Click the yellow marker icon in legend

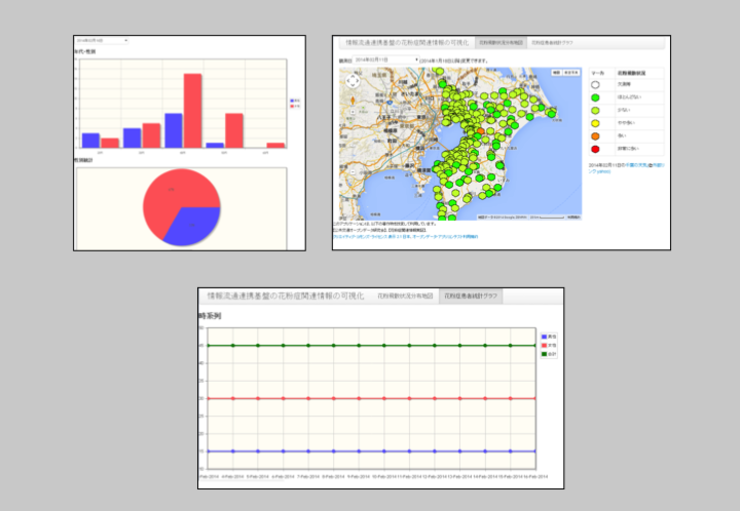pyautogui.click(x=597, y=122)
